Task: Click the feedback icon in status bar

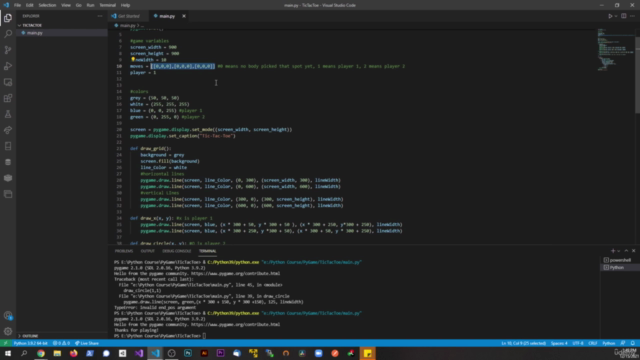Action: click(623, 343)
